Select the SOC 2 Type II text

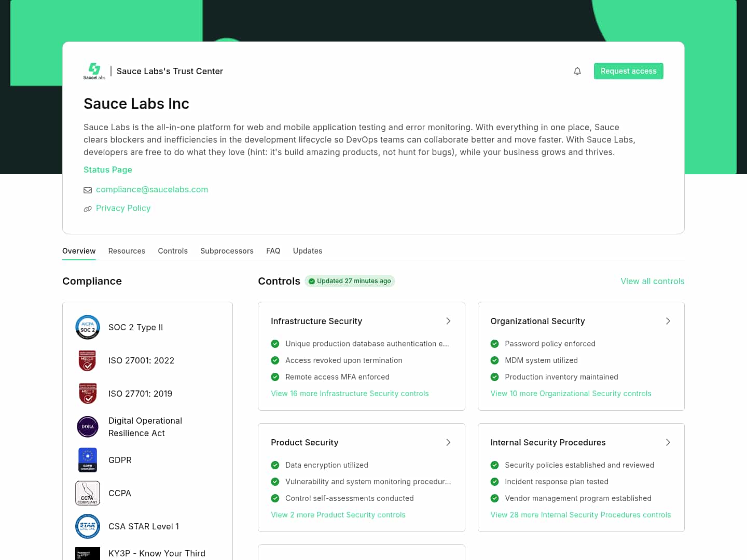pos(135,327)
